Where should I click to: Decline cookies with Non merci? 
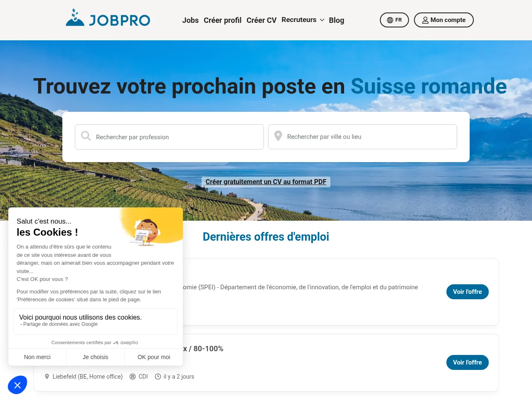tap(37, 357)
